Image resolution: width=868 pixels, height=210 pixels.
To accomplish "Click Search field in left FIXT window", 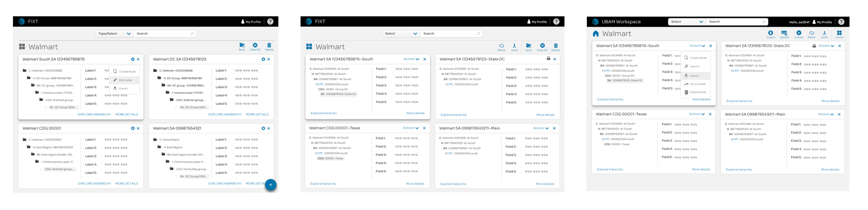I will click(x=165, y=34).
